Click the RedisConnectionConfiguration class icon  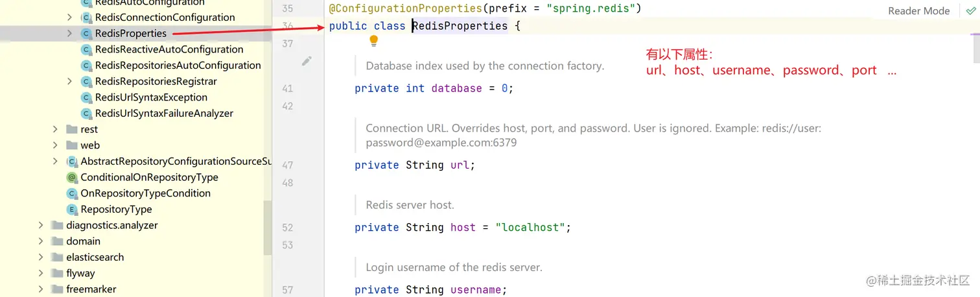(x=86, y=18)
